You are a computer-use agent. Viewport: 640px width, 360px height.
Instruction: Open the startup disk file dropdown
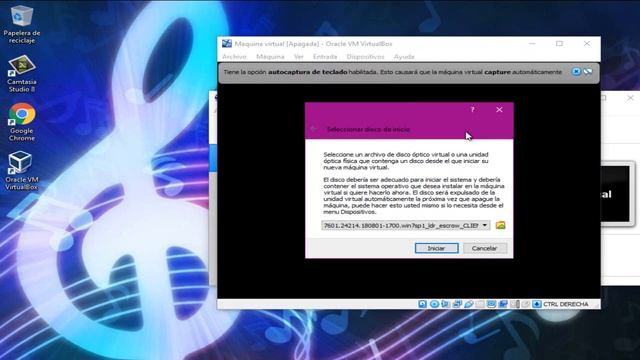(x=484, y=225)
